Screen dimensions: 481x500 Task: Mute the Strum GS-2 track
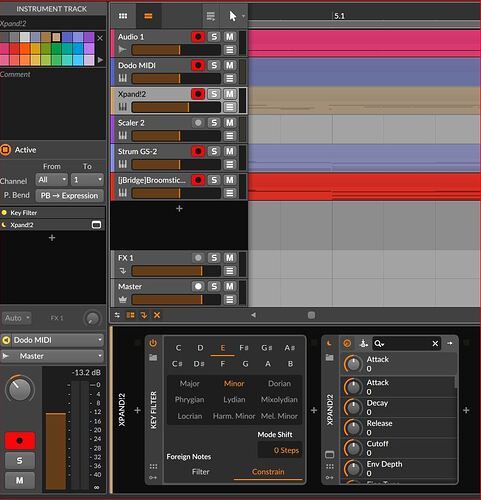[229, 151]
